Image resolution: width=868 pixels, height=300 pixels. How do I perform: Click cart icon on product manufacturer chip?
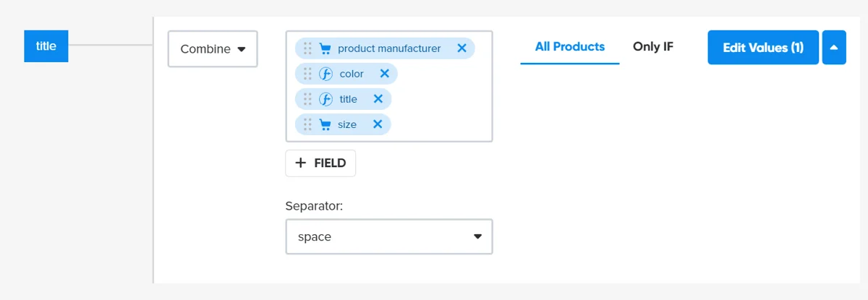(x=325, y=48)
